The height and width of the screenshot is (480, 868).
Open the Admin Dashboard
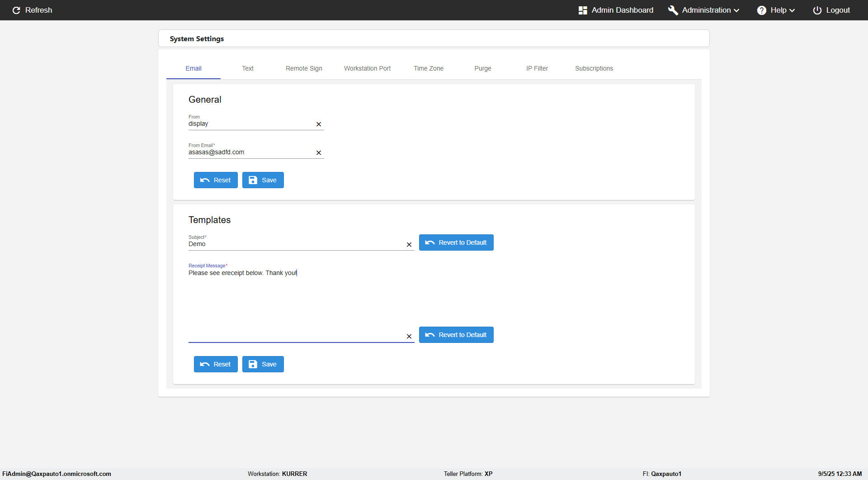(x=616, y=10)
